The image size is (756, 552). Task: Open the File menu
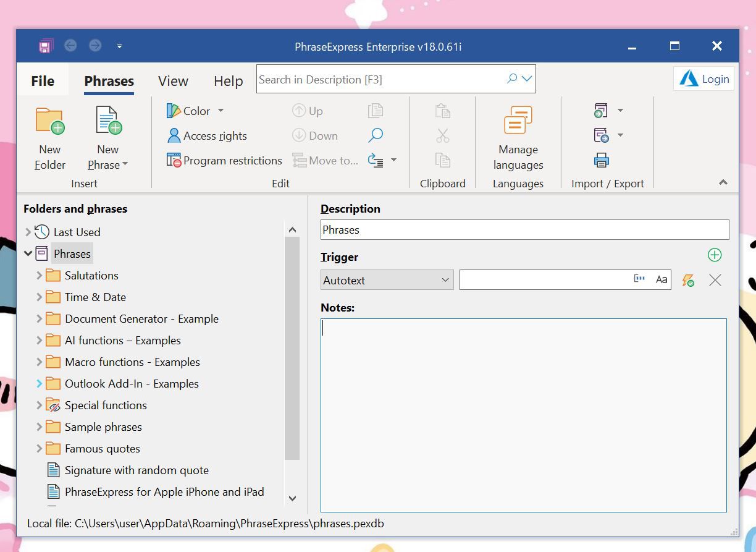[43, 81]
